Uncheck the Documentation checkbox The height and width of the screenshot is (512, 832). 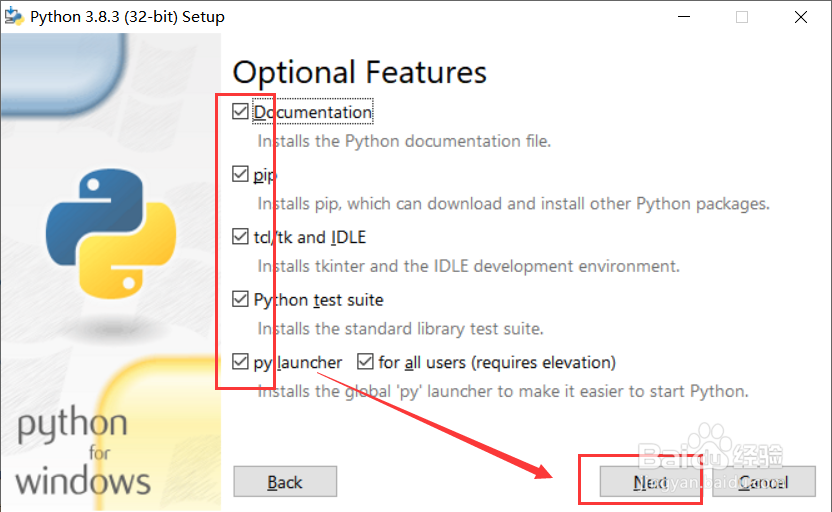(x=240, y=112)
